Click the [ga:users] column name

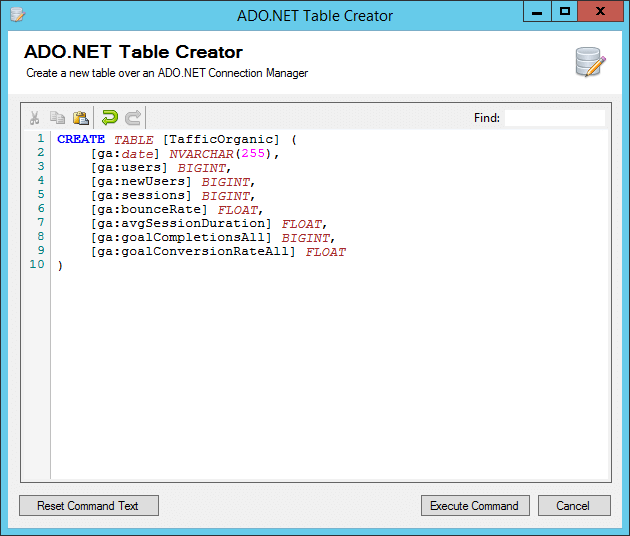click(129, 168)
